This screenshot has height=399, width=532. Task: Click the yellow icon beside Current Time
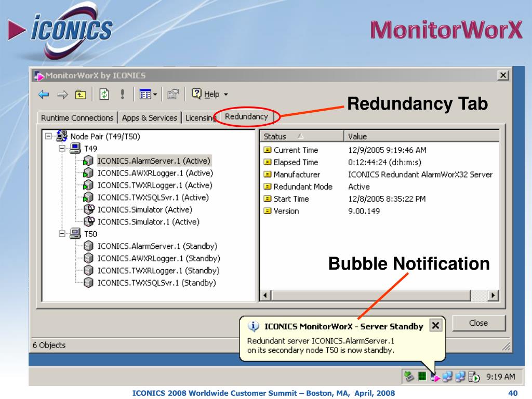pyautogui.click(x=268, y=150)
